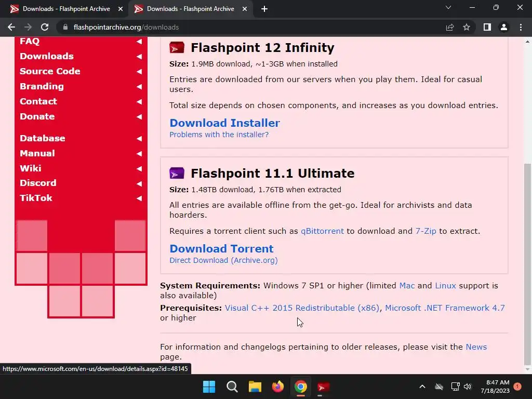Open the News page link
Image resolution: width=532 pixels, height=399 pixels.
tap(476, 347)
